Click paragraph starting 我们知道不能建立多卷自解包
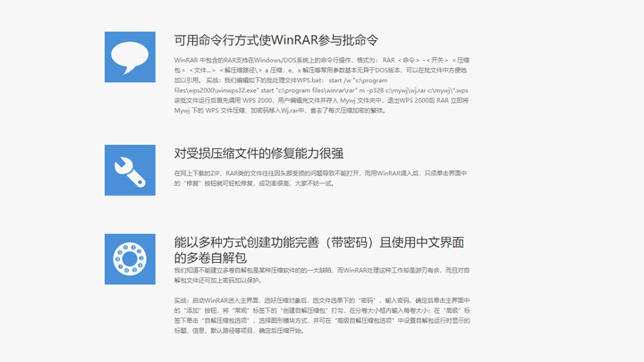The width and height of the screenshot is (644, 362). pyautogui.click(x=322, y=275)
